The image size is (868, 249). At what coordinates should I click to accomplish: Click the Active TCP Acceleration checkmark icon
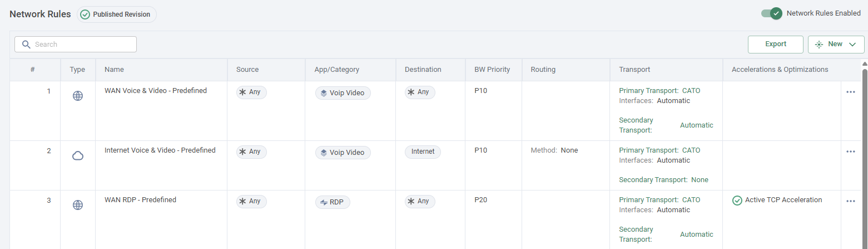(737, 201)
